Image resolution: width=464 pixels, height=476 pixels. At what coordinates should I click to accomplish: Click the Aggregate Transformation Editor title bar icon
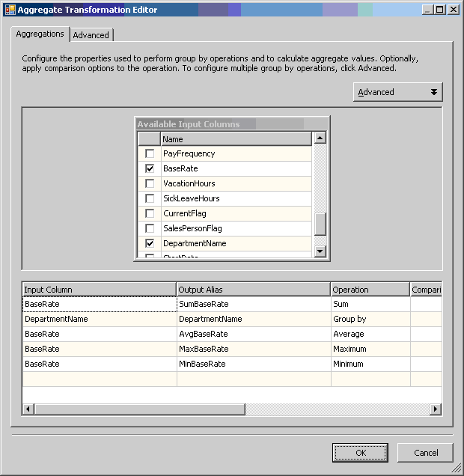[10, 9]
